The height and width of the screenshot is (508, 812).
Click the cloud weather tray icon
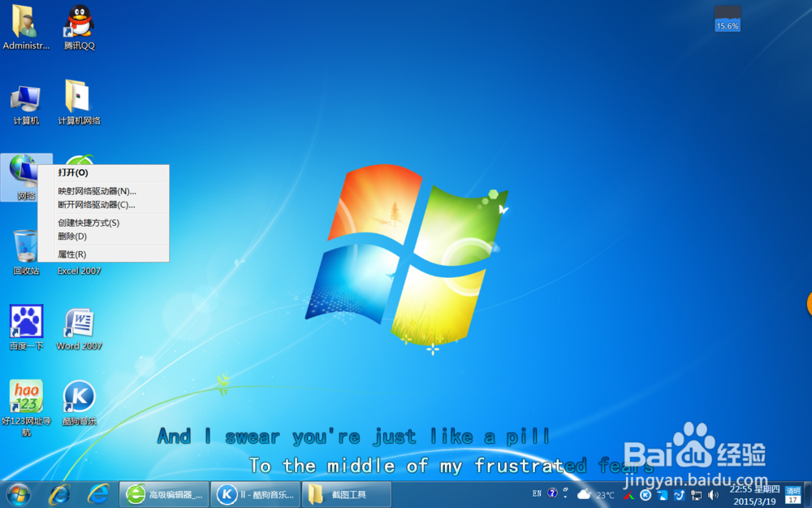tap(584, 494)
